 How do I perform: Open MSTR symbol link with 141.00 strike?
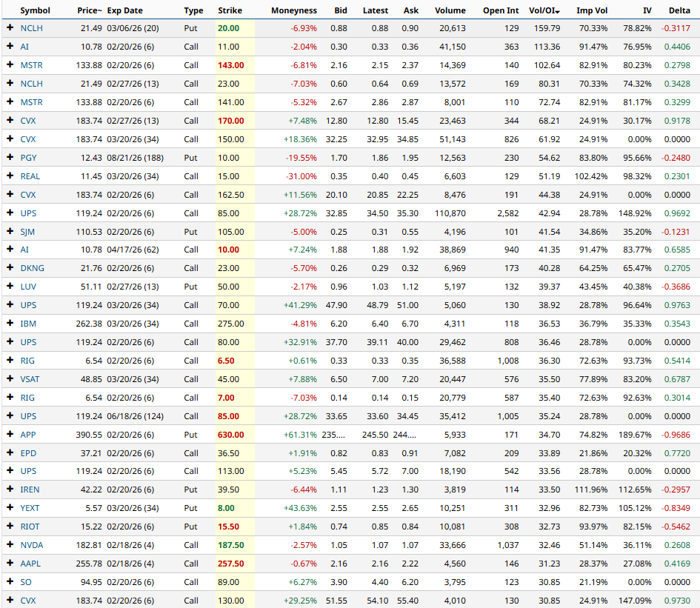[31, 102]
